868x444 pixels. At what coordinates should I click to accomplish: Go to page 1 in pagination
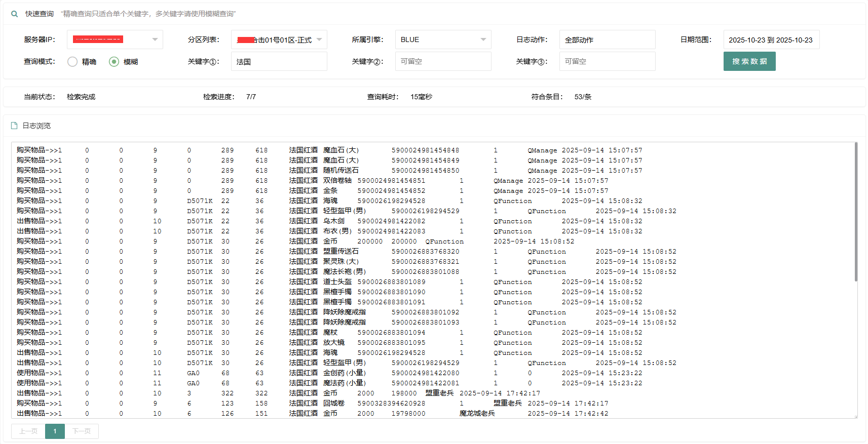pos(55,431)
